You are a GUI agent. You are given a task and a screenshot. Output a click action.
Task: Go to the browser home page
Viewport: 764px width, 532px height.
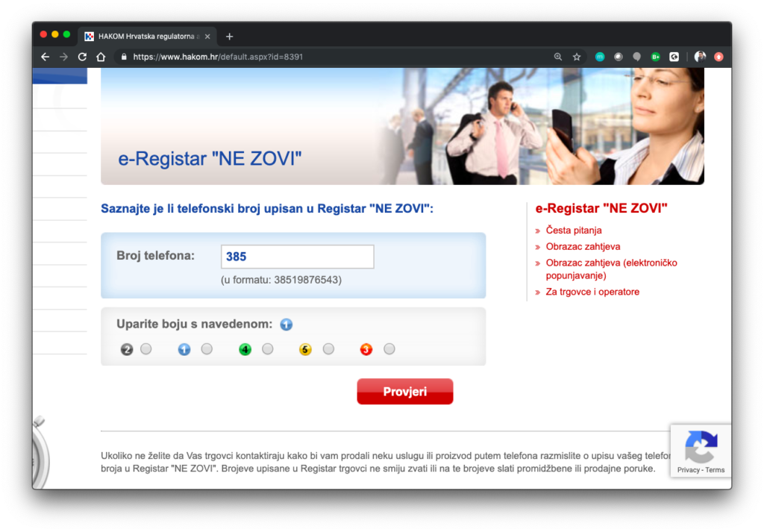[x=101, y=57]
